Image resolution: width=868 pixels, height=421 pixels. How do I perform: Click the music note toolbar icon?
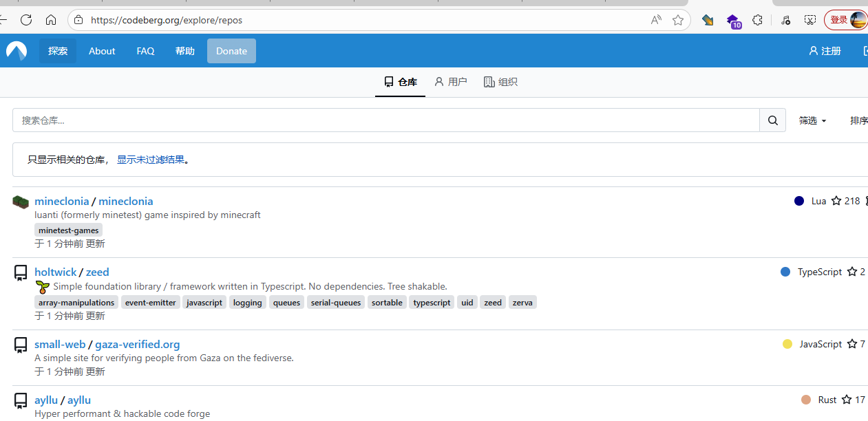coord(785,20)
